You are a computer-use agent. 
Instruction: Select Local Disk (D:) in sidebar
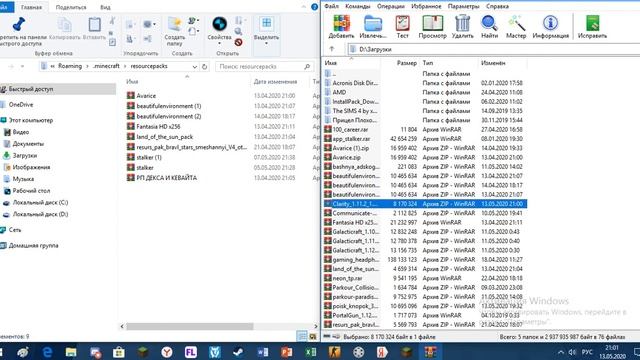40,214
